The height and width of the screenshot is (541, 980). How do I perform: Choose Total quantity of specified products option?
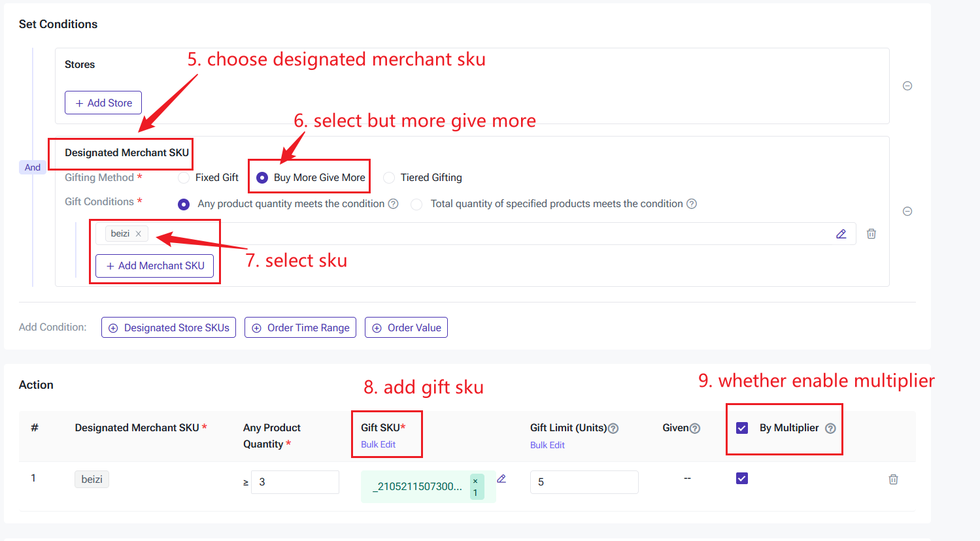[x=416, y=205]
